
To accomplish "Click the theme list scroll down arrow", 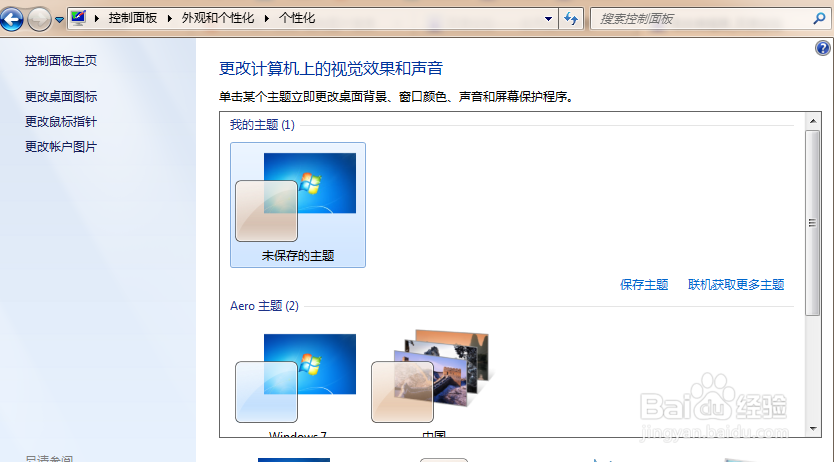I will (813, 429).
